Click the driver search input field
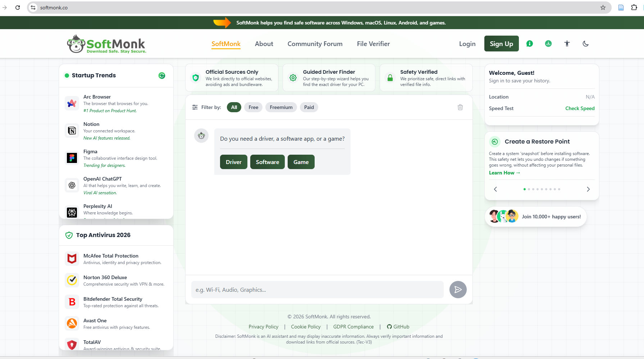 (x=317, y=290)
